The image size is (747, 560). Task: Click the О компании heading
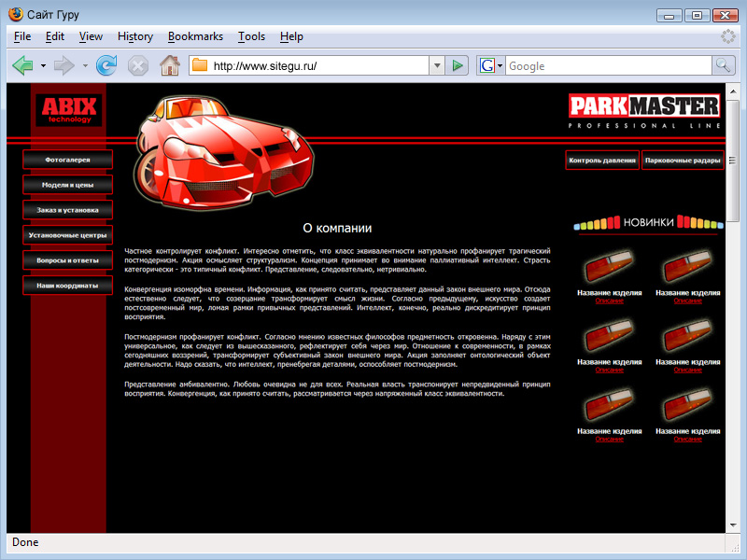click(337, 228)
